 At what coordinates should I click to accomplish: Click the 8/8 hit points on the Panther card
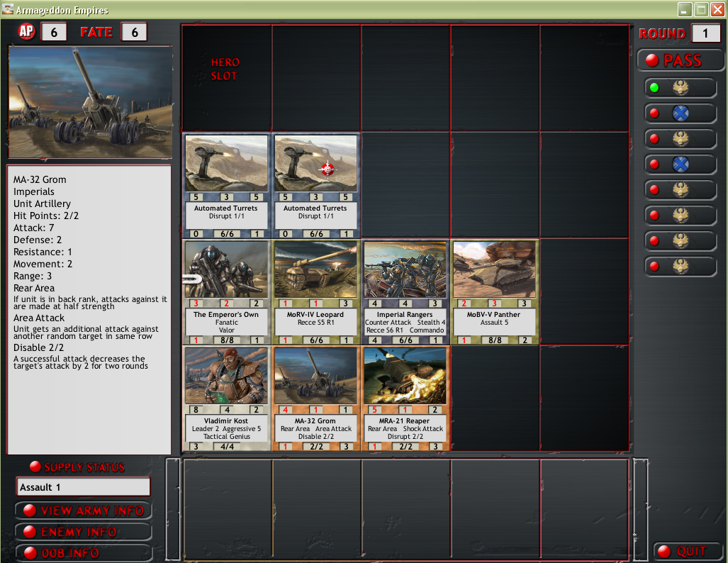(495, 340)
